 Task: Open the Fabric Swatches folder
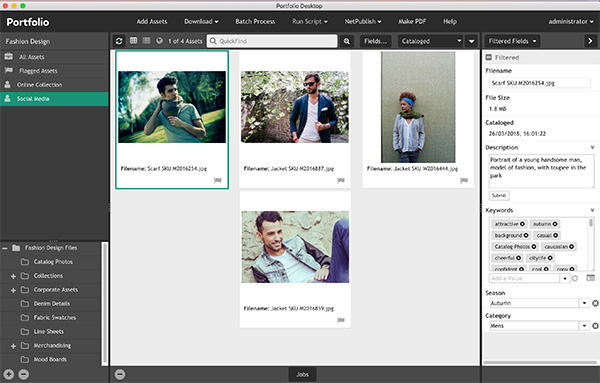pos(55,318)
